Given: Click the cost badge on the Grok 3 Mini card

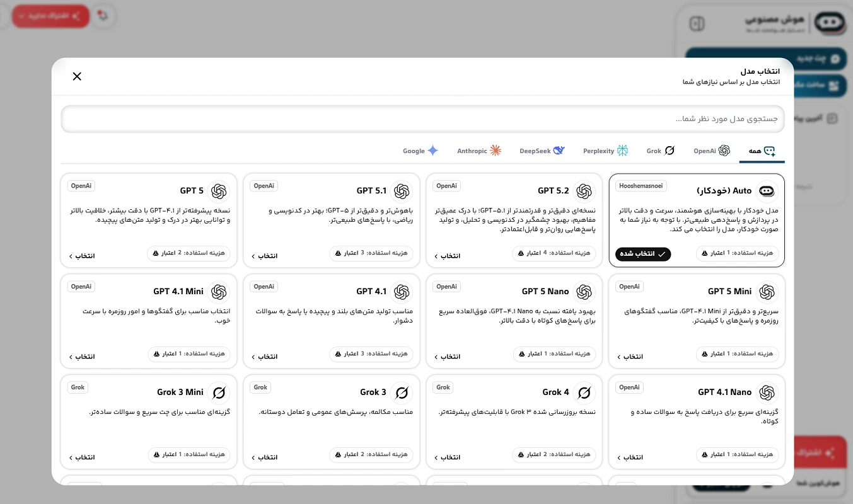Looking at the screenshot, I should (189, 455).
